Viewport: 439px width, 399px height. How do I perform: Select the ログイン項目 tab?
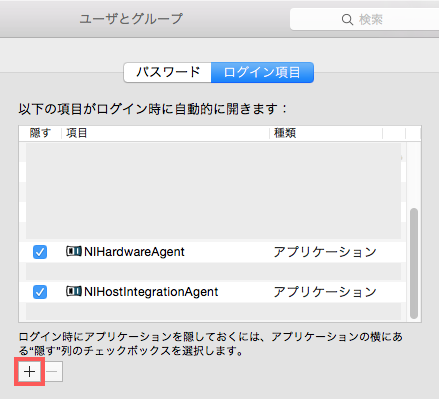click(x=262, y=72)
